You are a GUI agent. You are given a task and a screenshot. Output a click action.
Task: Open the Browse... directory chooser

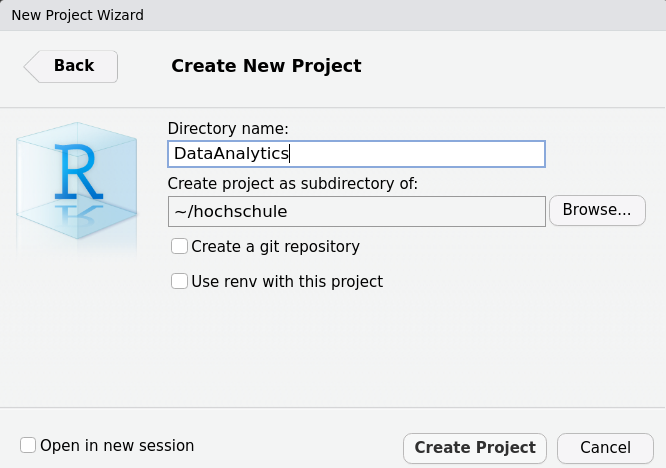597,210
